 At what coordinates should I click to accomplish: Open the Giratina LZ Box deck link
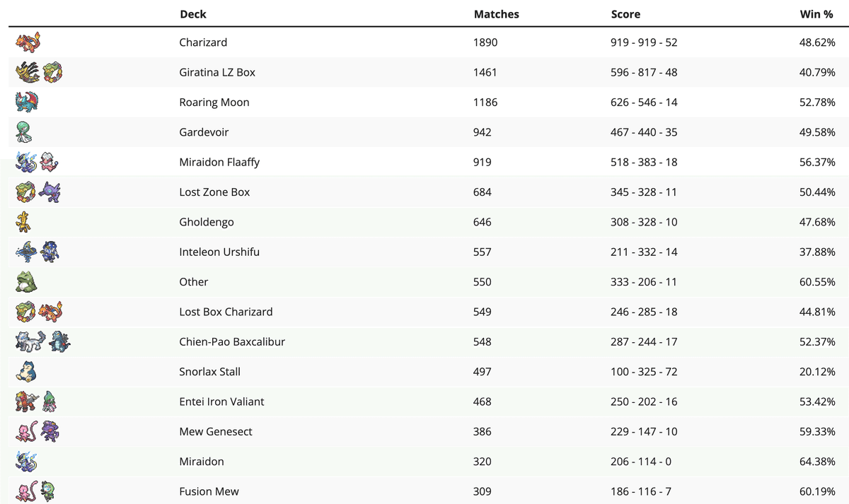coord(217,72)
